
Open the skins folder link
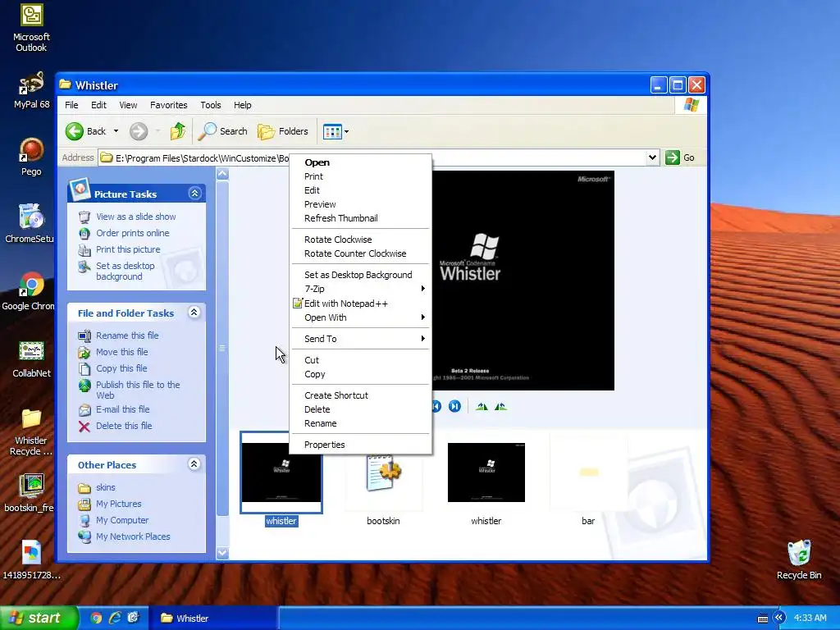[x=106, y=487]
